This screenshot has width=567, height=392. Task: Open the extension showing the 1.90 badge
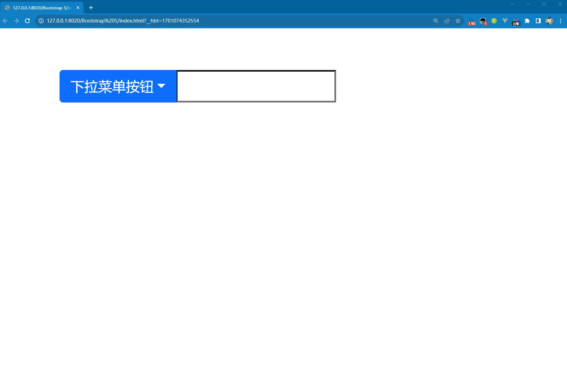(x=471, y=21)
